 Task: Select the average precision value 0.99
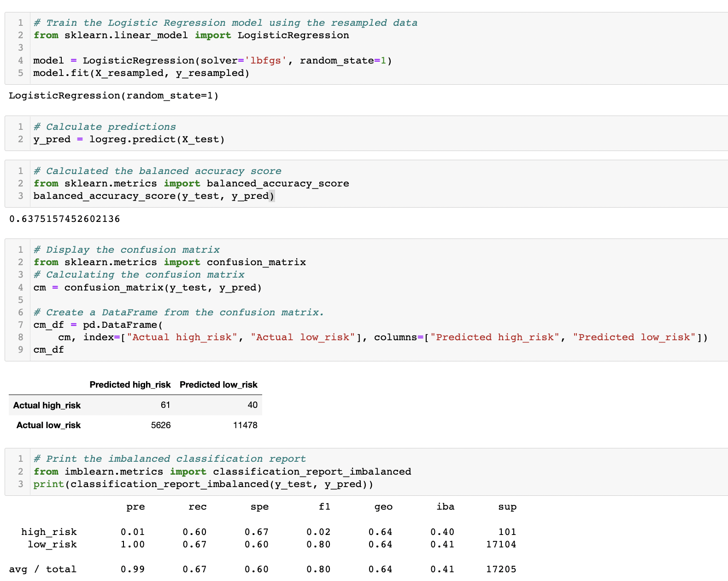tap(133, 569)
